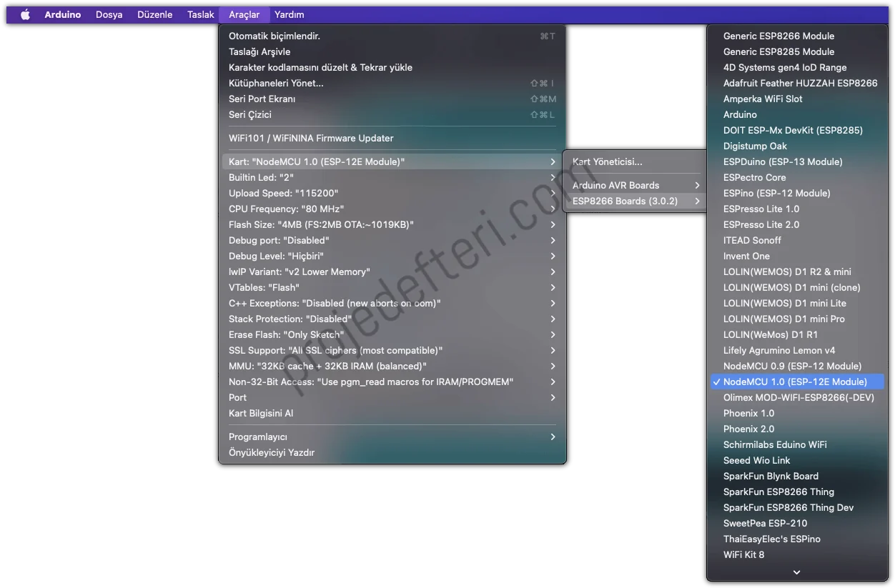Close the Araçlar menu
Viewport: 895px width, 588px height.
[x=244, y=14]
